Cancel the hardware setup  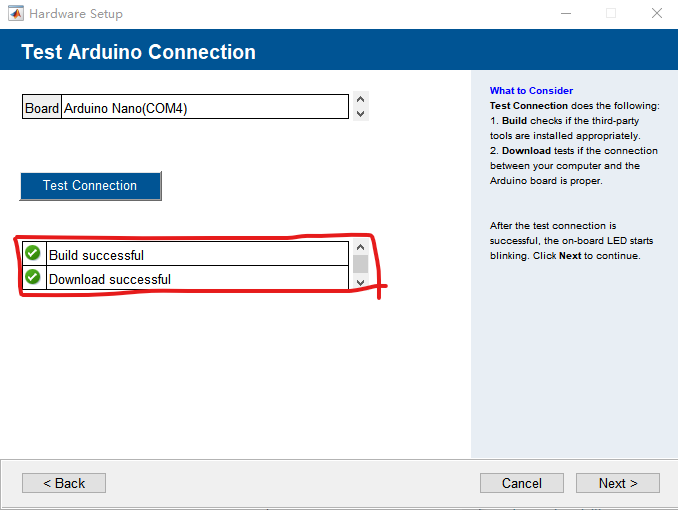(x=521, y=483)
